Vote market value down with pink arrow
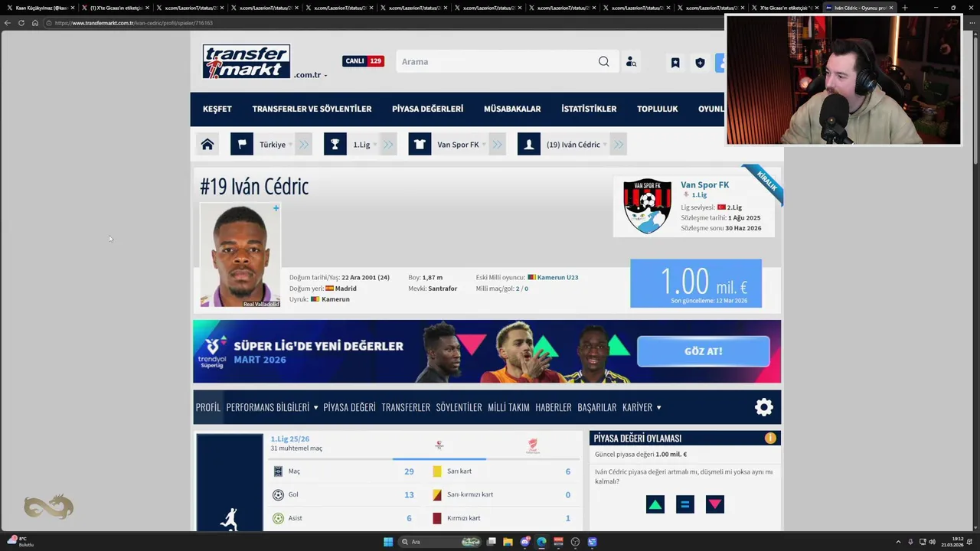980x551 pixels. 715,504
